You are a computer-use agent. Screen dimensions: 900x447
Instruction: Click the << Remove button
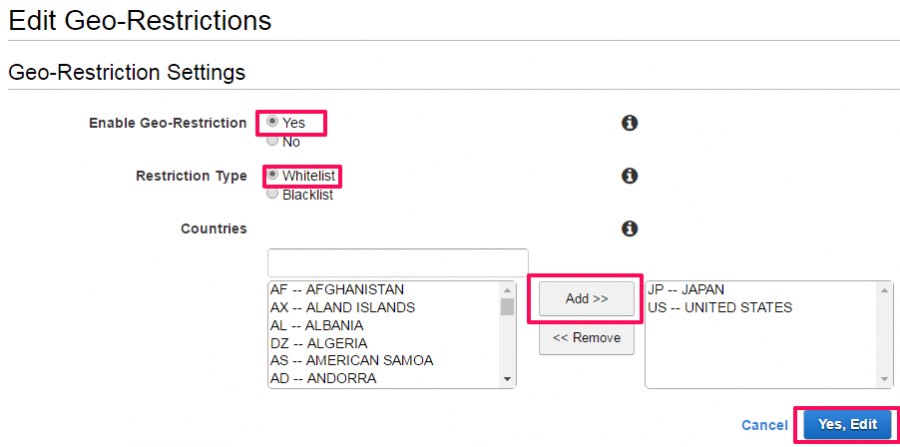pos(587,338)
